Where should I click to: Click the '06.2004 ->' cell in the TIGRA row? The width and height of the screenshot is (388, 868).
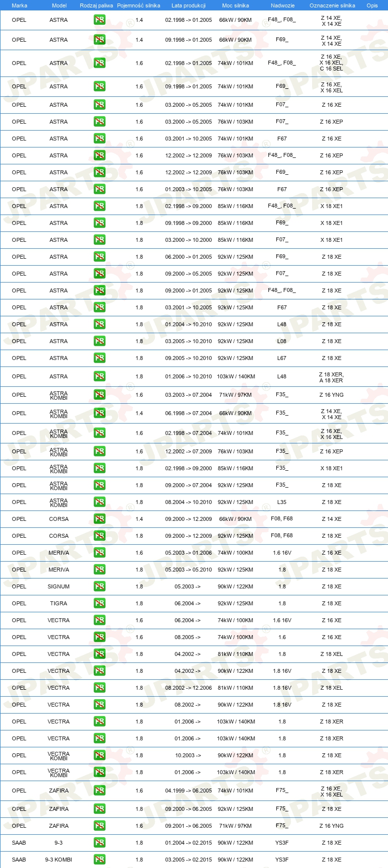click(x=188, y=603)
